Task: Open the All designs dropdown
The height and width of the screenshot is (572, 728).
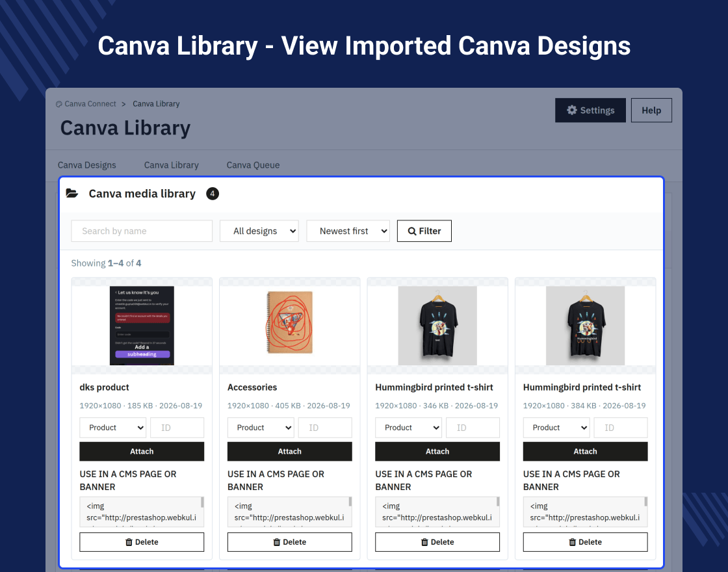Action: pos(259,231)
